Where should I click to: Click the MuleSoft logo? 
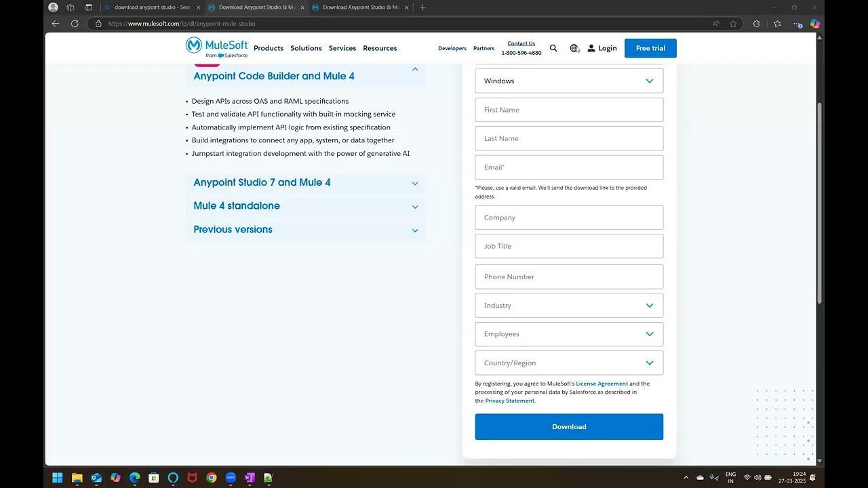tap(217, 47)
